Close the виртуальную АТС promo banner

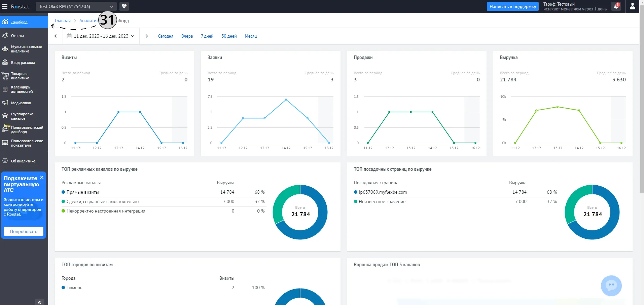click(x=42, y=177)
